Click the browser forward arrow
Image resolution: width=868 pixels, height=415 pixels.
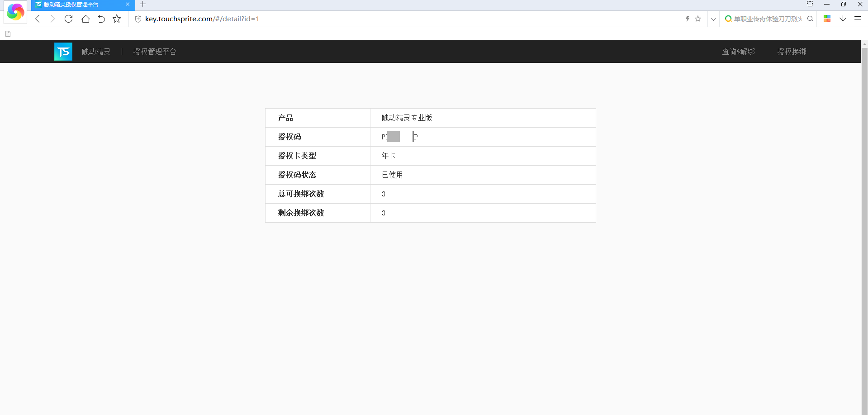click(x=52, y=19)
